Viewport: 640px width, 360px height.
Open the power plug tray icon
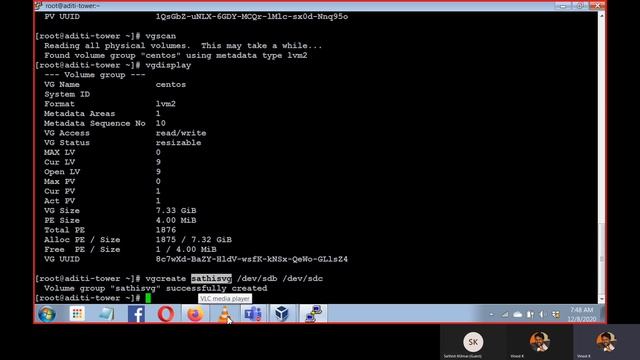pyautogui.click(x=530, y=314)
